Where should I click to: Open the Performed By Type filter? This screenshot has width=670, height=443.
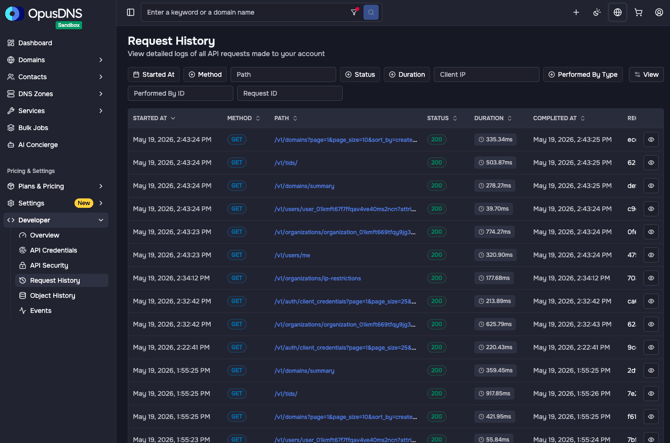(x=583, y=74)
